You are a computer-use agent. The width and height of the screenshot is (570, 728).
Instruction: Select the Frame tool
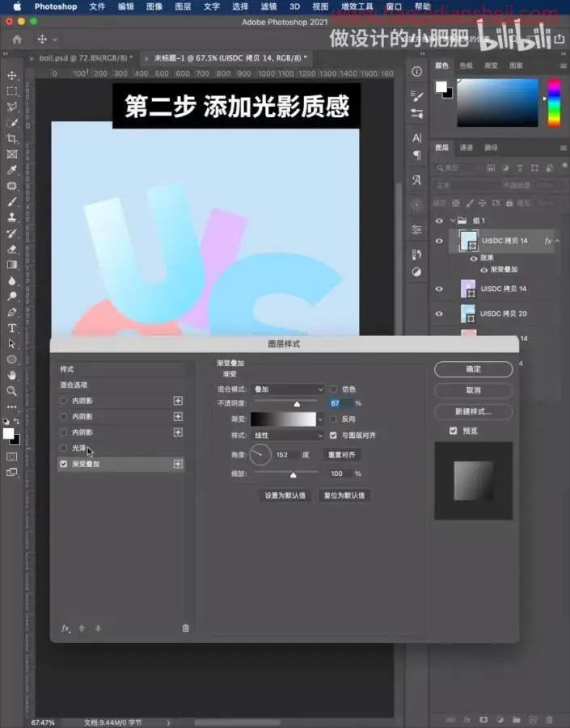pyautogui.click(x=13, y=154)
